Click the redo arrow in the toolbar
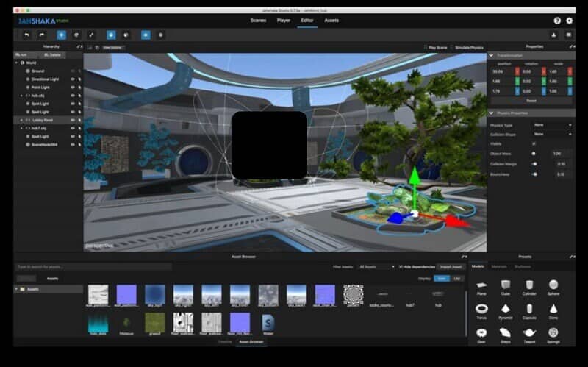 click(x=42, y=35)
